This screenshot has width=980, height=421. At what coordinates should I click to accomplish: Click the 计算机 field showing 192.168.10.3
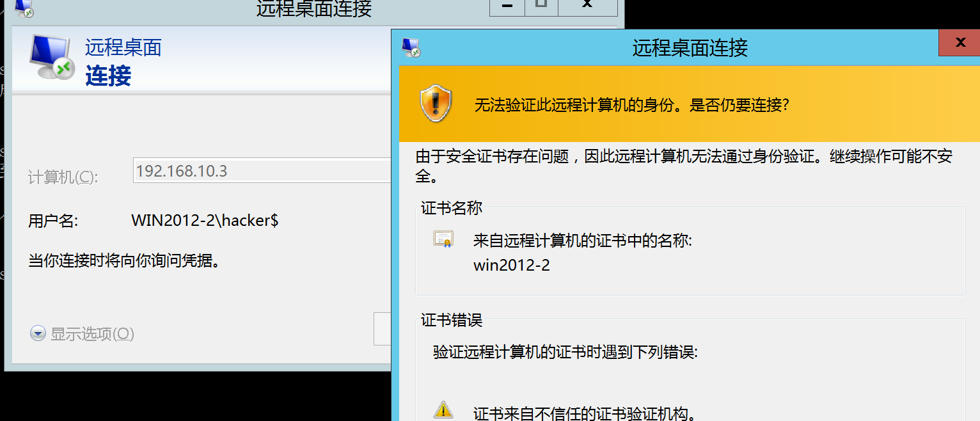[262, 171]
